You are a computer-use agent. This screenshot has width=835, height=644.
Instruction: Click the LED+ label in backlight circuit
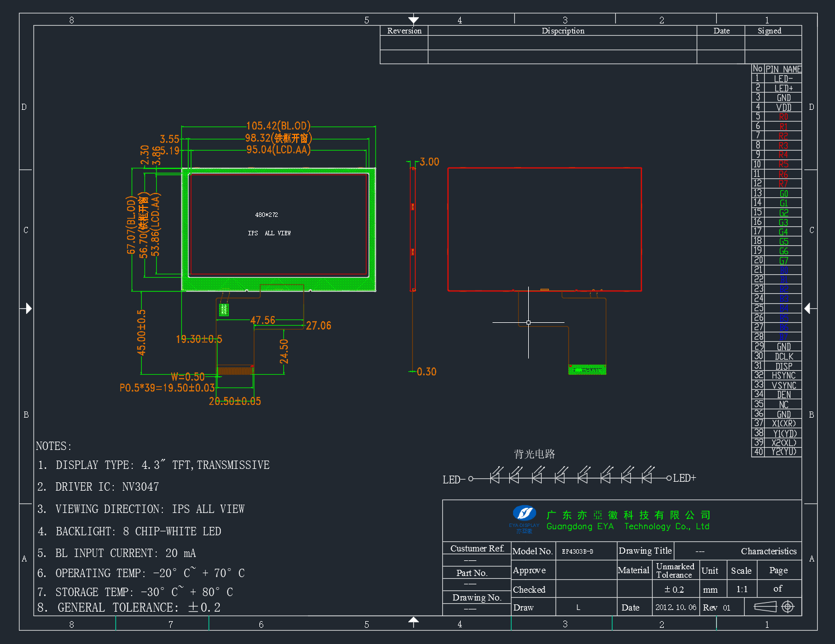click(x=684, y=478)
